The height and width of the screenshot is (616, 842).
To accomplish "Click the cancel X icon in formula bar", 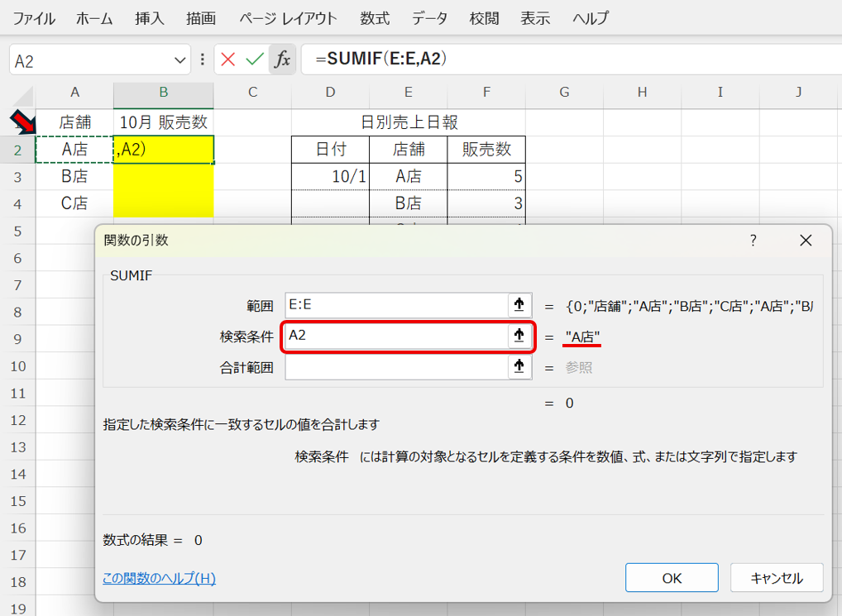I will (228, 60).
